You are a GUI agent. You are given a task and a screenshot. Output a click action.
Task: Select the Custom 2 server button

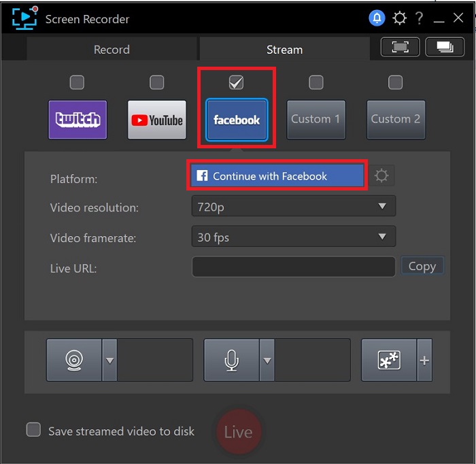[396, 120]
